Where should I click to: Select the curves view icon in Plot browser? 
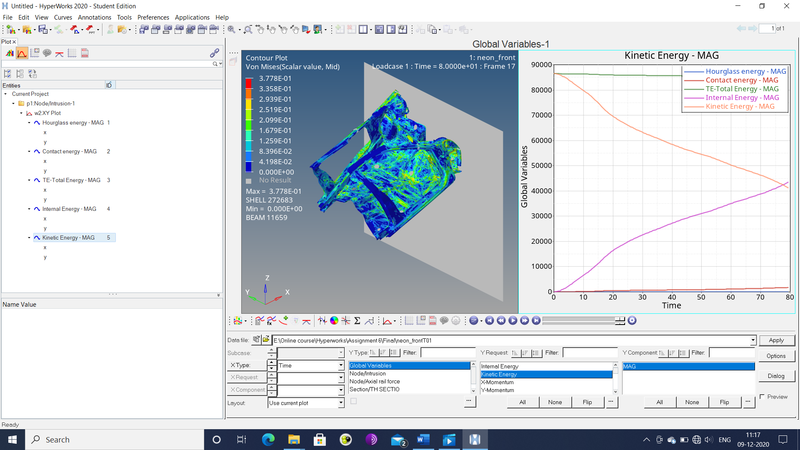(x=21, y=53)
